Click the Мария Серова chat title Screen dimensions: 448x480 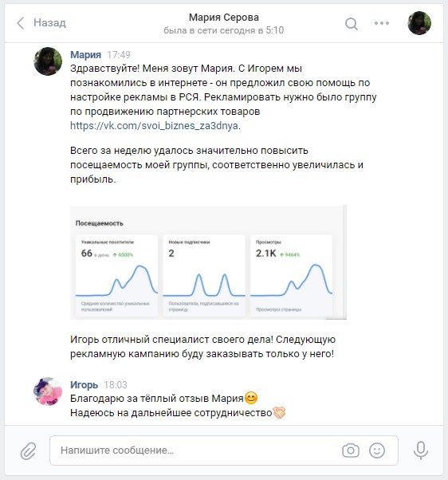tap(224, 18)
